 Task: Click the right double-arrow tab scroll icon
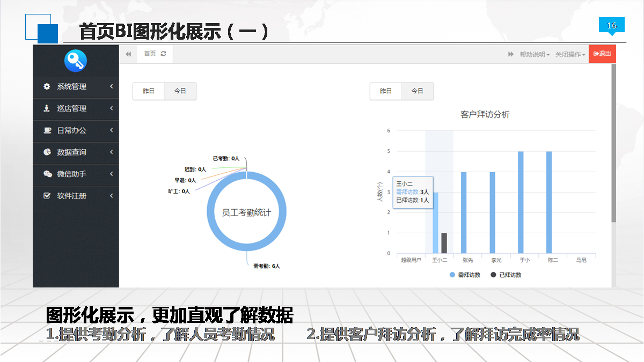click(x=511, y=54)
